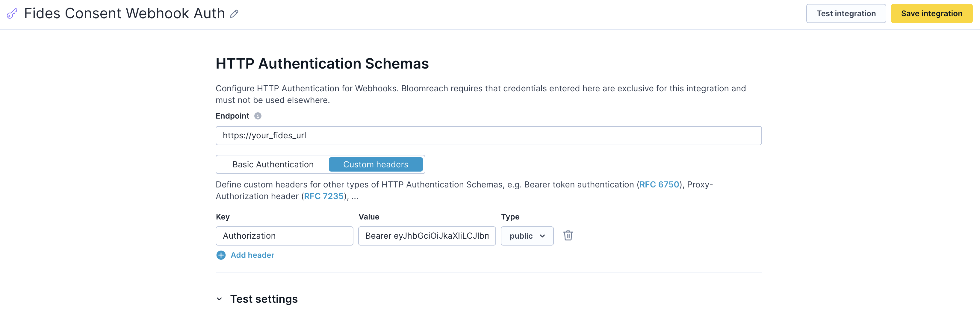Select the Custom headers option
This screenshot has height=315, width=980.
tap(375, 164)
